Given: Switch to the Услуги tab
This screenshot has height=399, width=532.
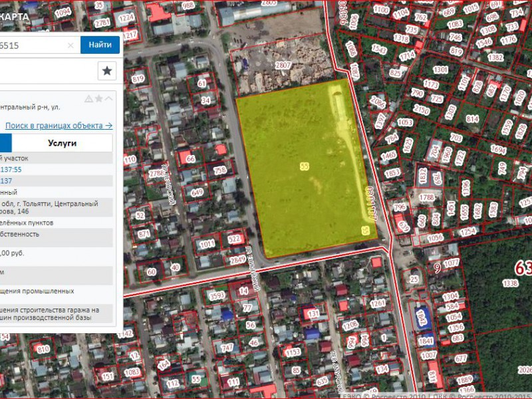Looking at the screenshot, I should 62,143.
